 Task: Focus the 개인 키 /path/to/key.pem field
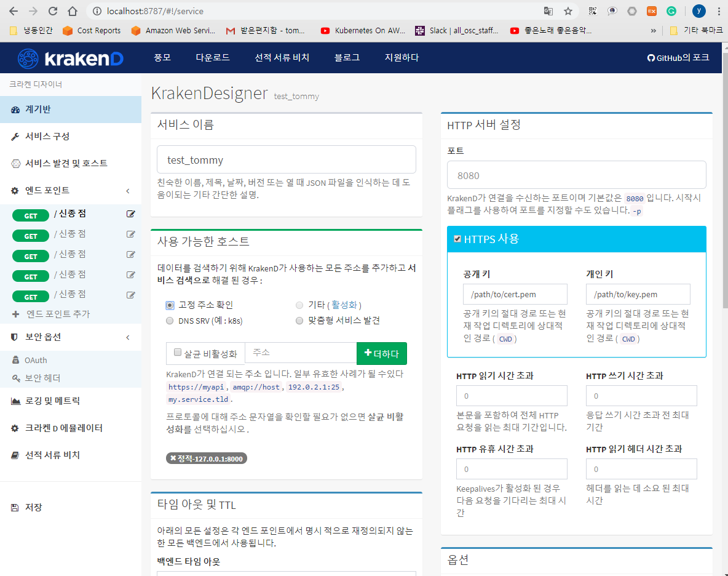coord(638,295)
